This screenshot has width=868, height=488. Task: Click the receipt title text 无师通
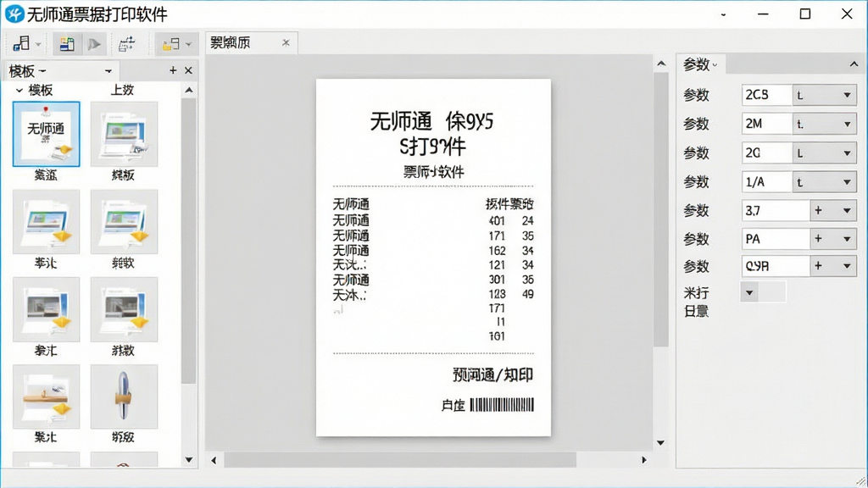401,121
